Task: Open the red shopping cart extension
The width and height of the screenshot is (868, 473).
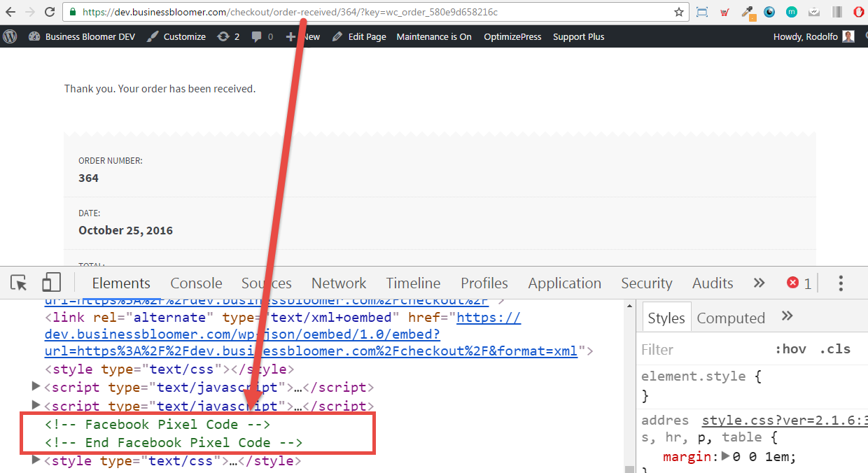Action: (724, 12)
